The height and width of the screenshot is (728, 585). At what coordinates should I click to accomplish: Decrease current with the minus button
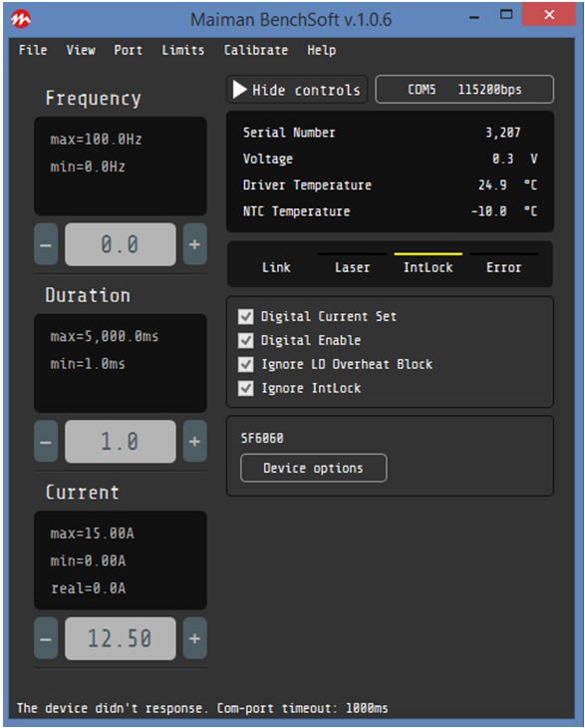46,638
